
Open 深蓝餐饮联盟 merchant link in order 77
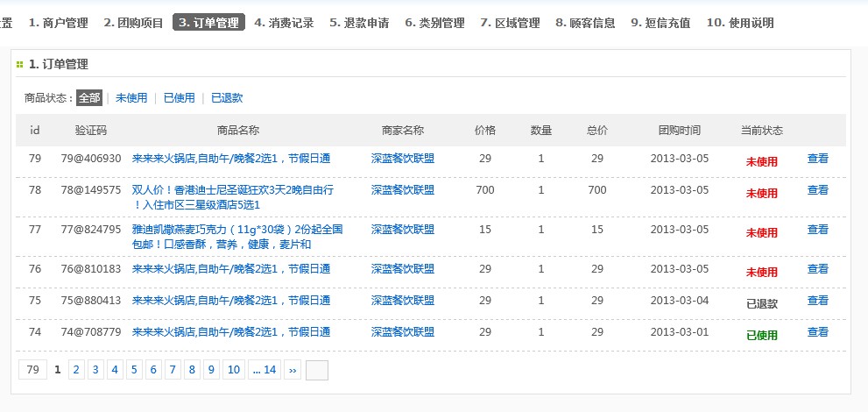coord(402,230)
